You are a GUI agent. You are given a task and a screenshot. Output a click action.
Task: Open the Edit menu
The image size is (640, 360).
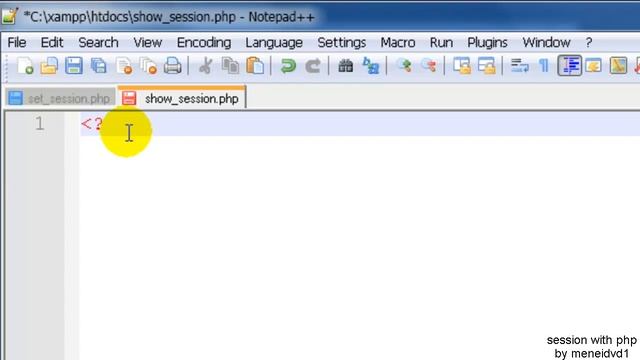[x=52, y=42]
